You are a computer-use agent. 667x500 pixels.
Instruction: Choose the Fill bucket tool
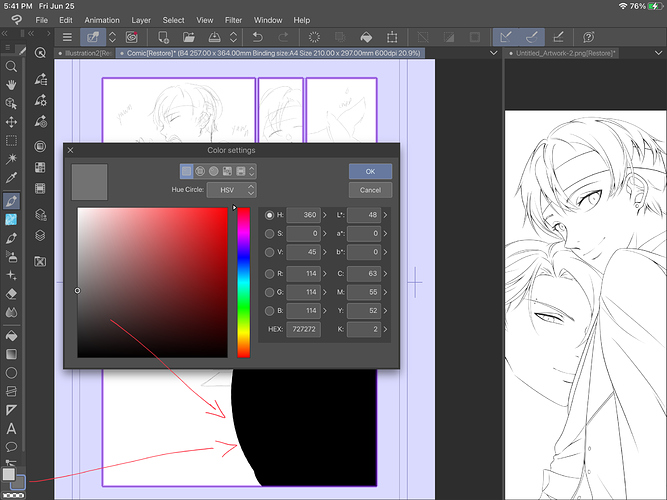(x=11, y=335)
